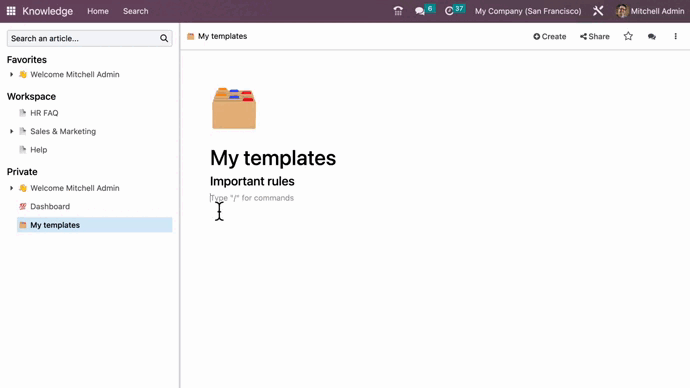Open the Mitchell Admin user menu

pos(650,11)
